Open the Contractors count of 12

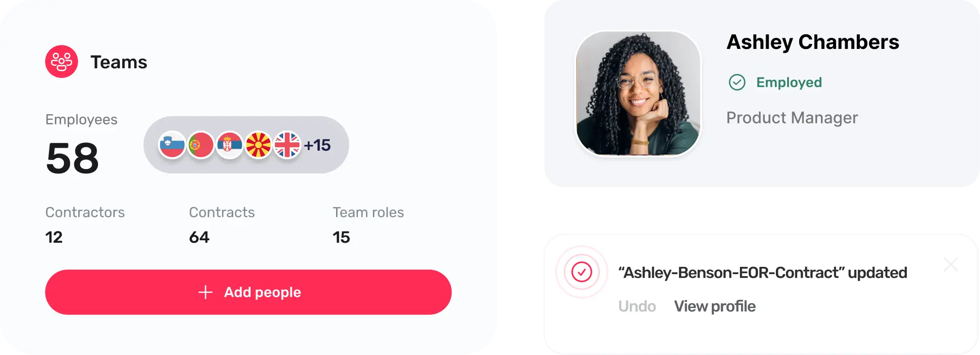pos(54,237)
